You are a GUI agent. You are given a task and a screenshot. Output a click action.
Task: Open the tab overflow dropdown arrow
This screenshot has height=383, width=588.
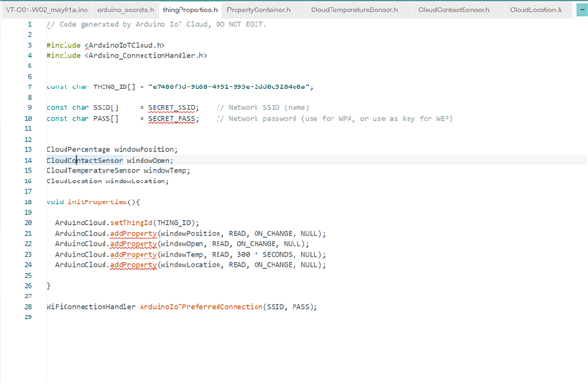[581, 10]
